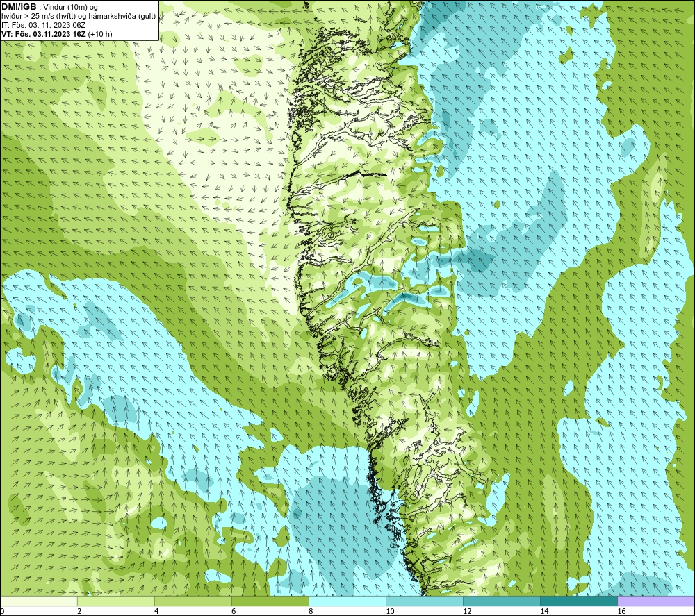Click the purple color swatch above 16
Screen dimensions: 695x616
click(656, 601)
